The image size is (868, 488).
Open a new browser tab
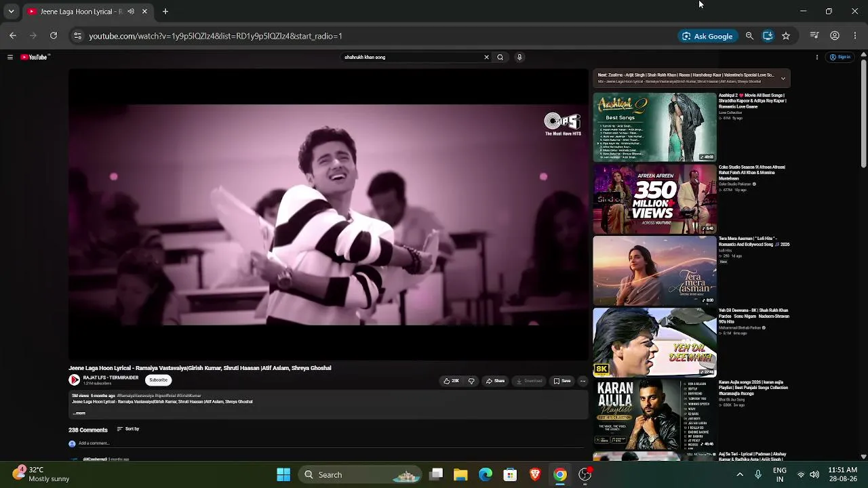(165, 12)
